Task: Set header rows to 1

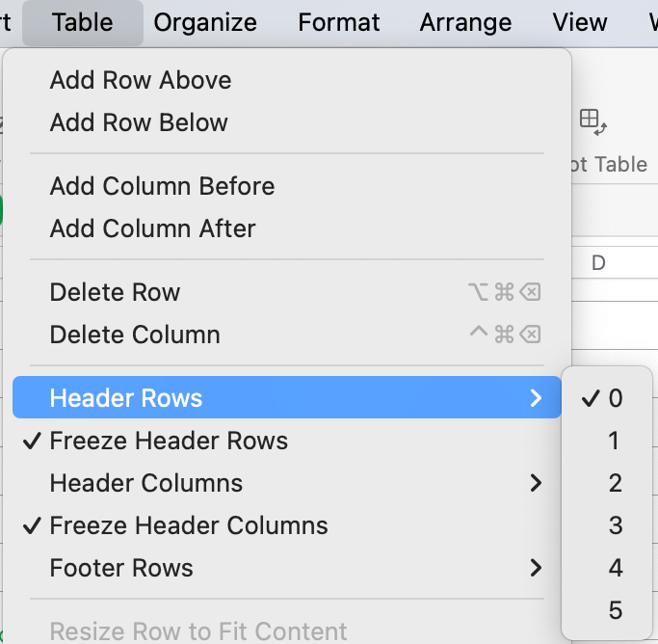Action: [x=614, y=441]
